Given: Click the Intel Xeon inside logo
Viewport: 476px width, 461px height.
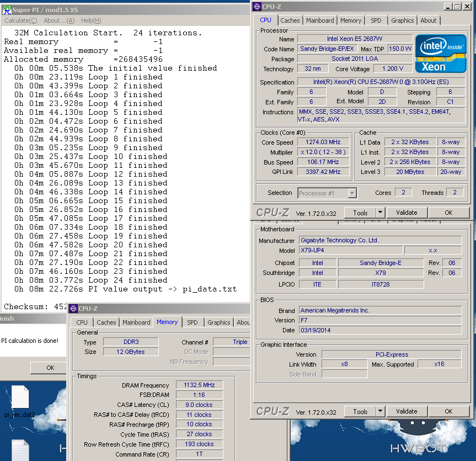Looking at the screenshot, I should click(x=441, y=54).
